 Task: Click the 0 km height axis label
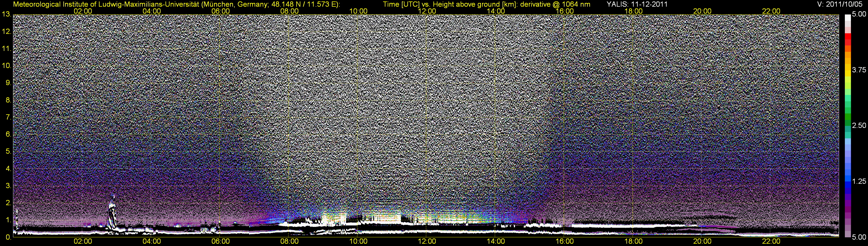pos(8,237)
